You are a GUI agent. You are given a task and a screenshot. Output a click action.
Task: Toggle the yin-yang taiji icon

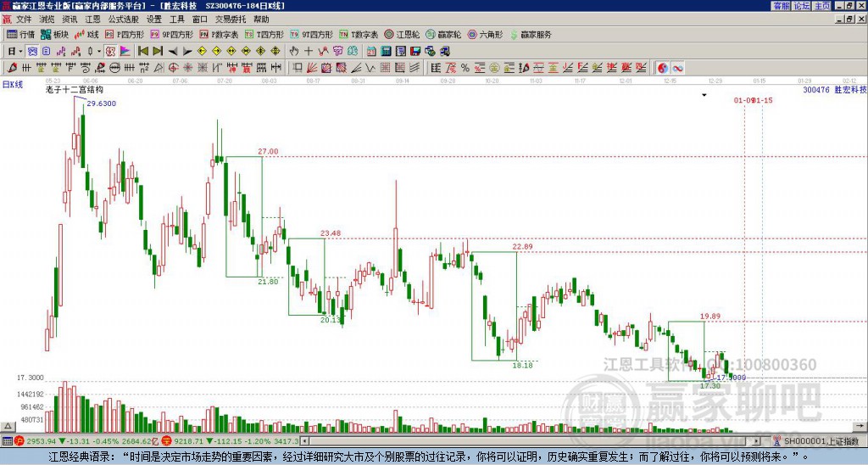[663, 68]
